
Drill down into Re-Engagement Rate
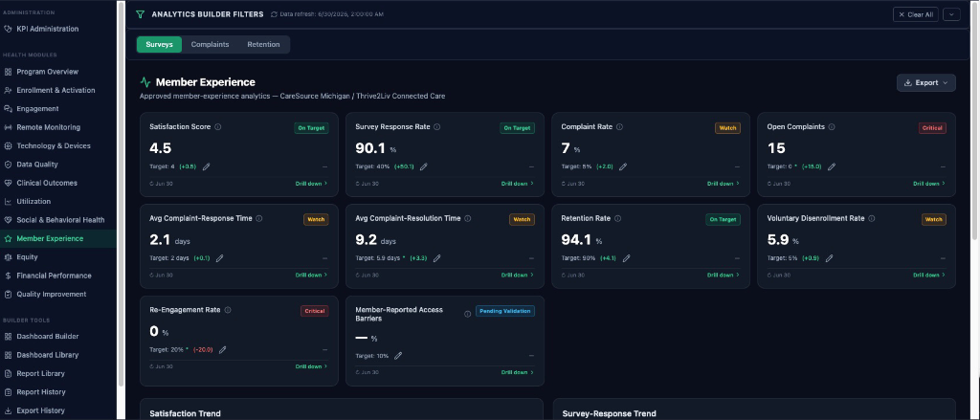pos(311,366)
